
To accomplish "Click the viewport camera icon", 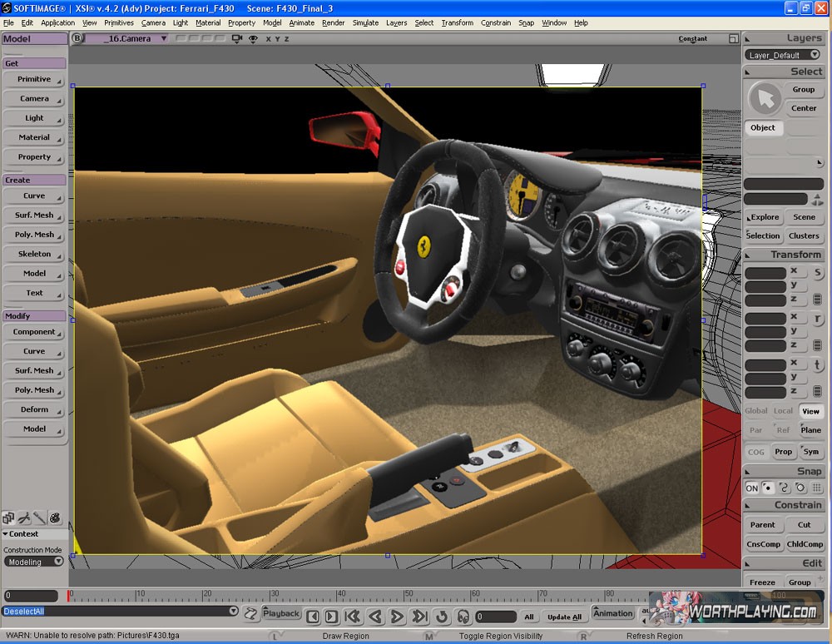I will click(236, 38).
